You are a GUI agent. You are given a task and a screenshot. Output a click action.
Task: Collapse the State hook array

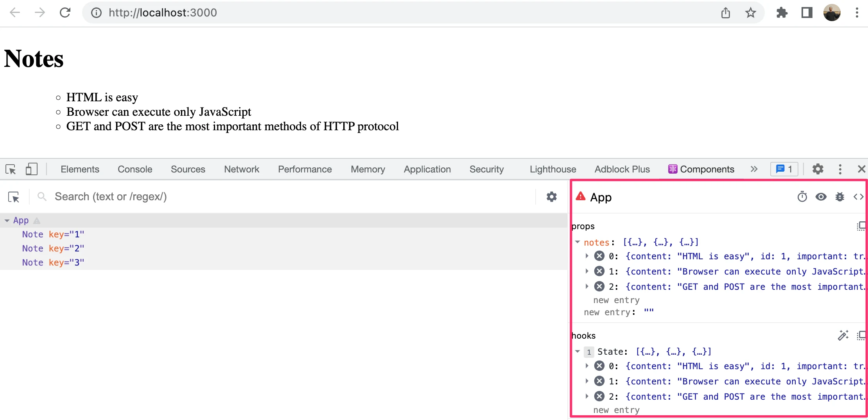pos(577,352)
